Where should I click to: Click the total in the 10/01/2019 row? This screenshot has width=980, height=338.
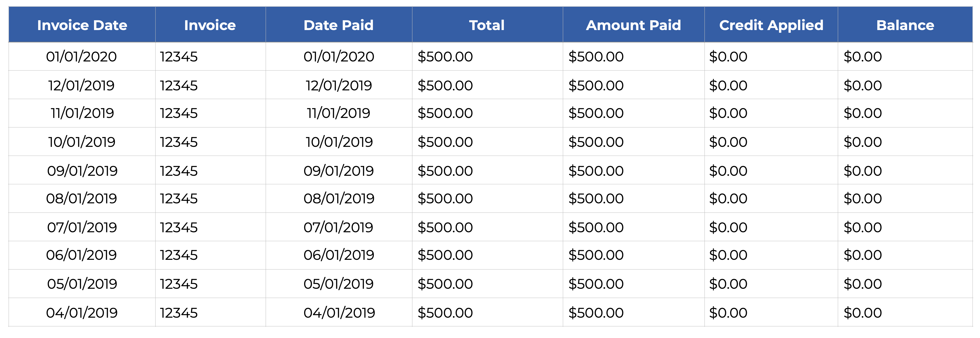click(x=445, y=142)
